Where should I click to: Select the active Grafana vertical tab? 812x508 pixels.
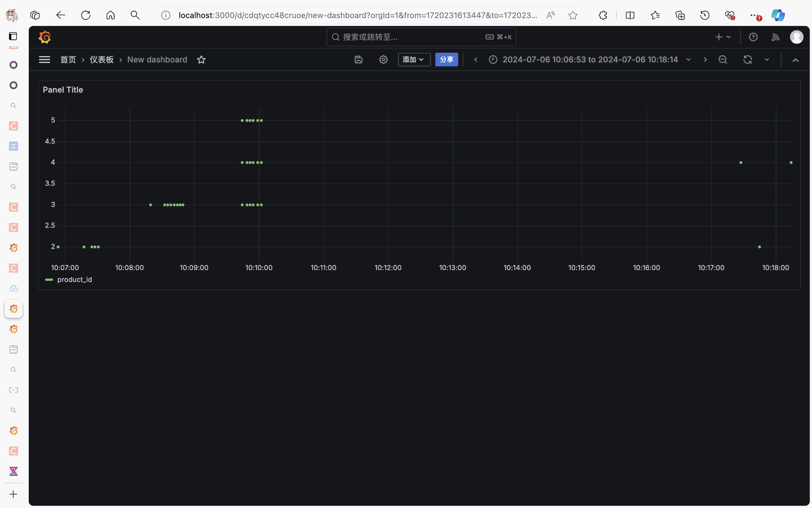14,309
